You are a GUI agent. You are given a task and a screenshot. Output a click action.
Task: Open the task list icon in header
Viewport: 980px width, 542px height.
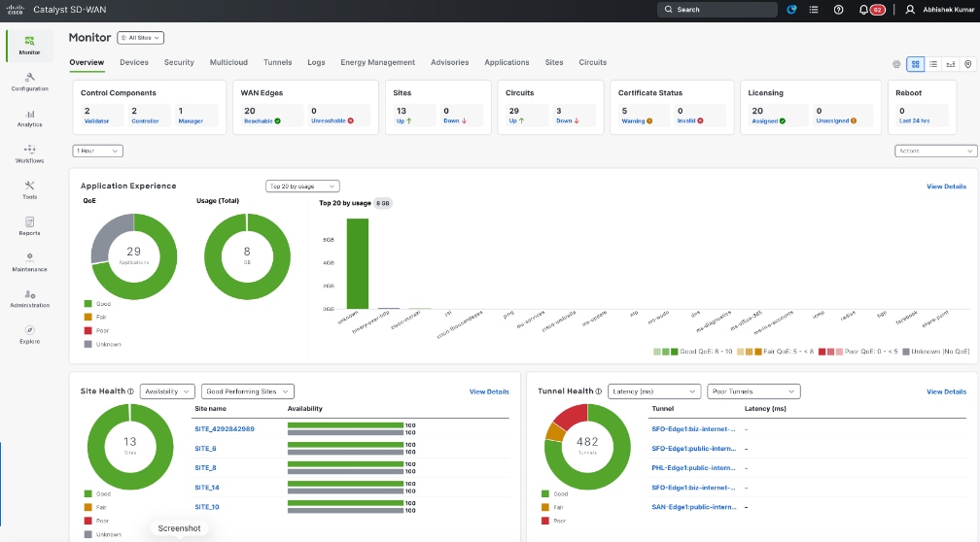[x=814, y=10]
